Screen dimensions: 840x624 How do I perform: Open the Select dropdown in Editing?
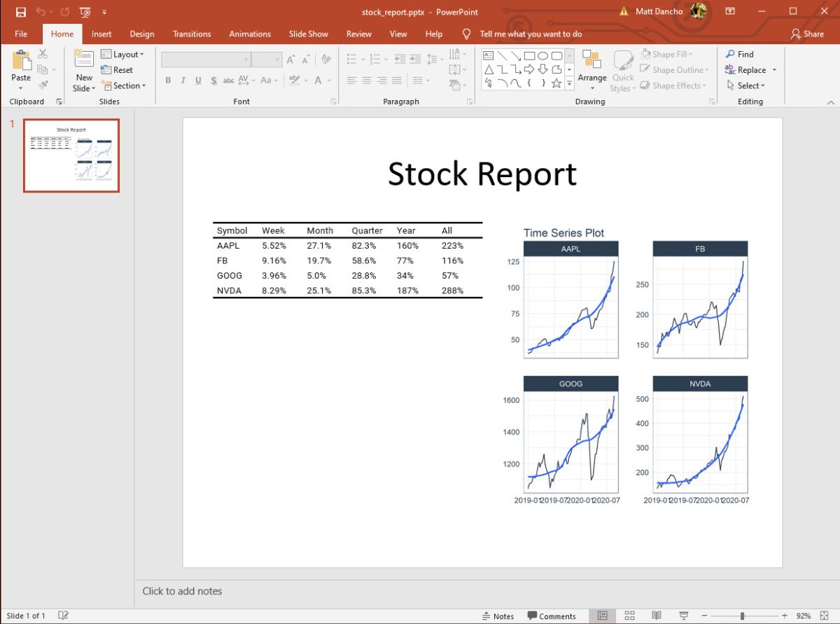pos(745,85)
